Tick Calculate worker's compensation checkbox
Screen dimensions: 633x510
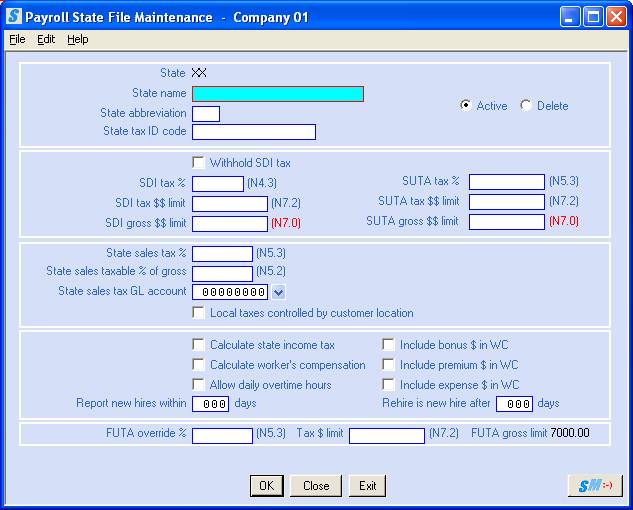pos(198,364)
